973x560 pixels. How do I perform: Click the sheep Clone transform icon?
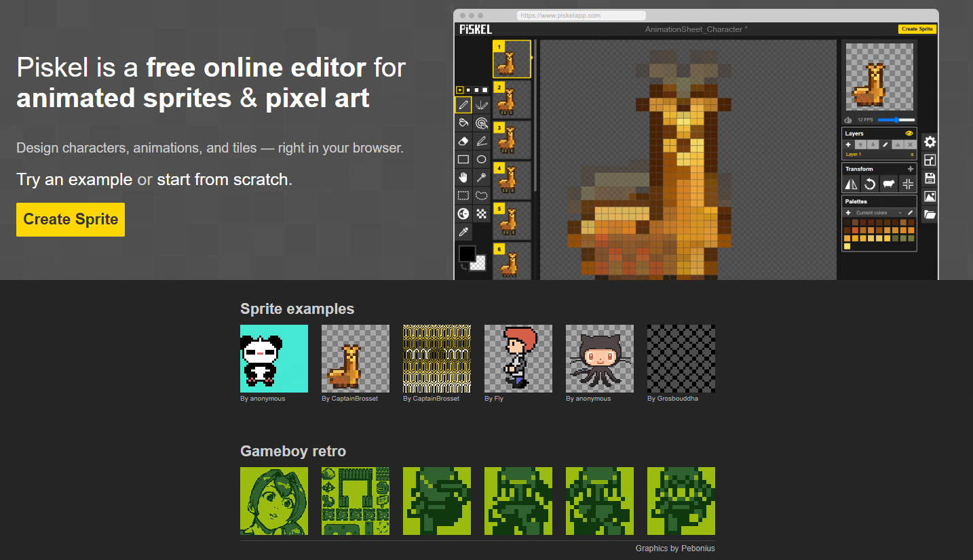(x=889, y=184)
